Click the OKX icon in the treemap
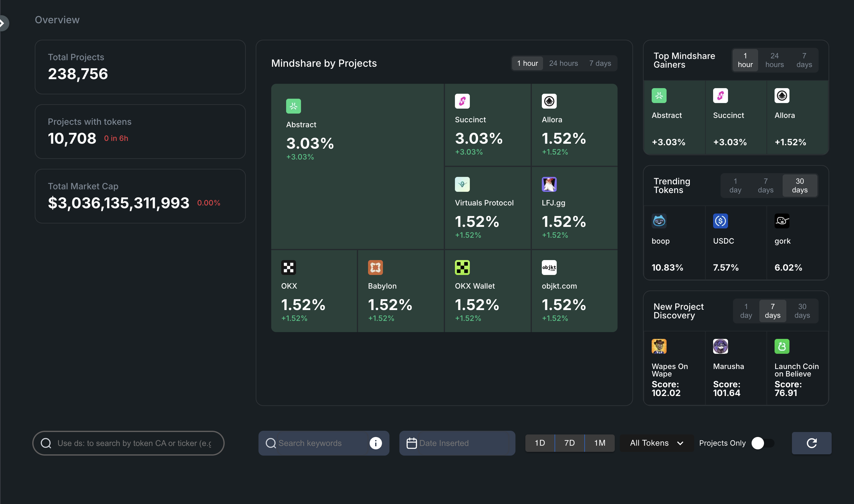Viewport: 854px width, 504px height. [x=288, y=267]
